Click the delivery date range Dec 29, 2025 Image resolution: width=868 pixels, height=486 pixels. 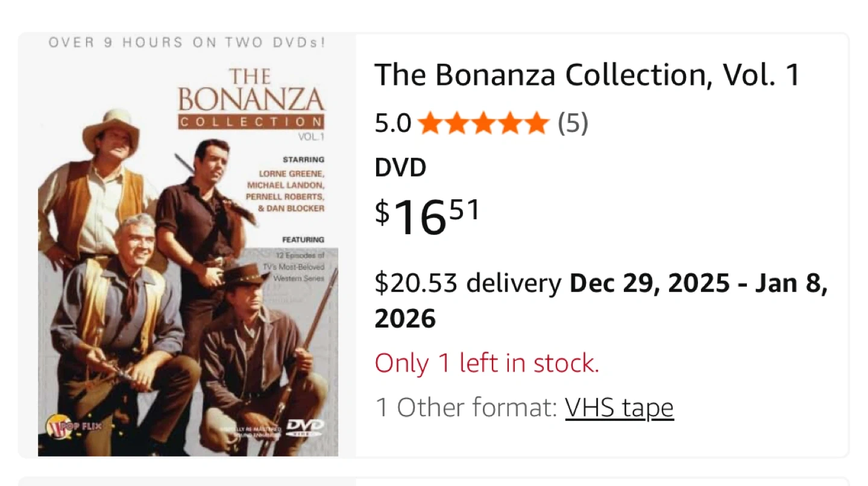(650, 282)
